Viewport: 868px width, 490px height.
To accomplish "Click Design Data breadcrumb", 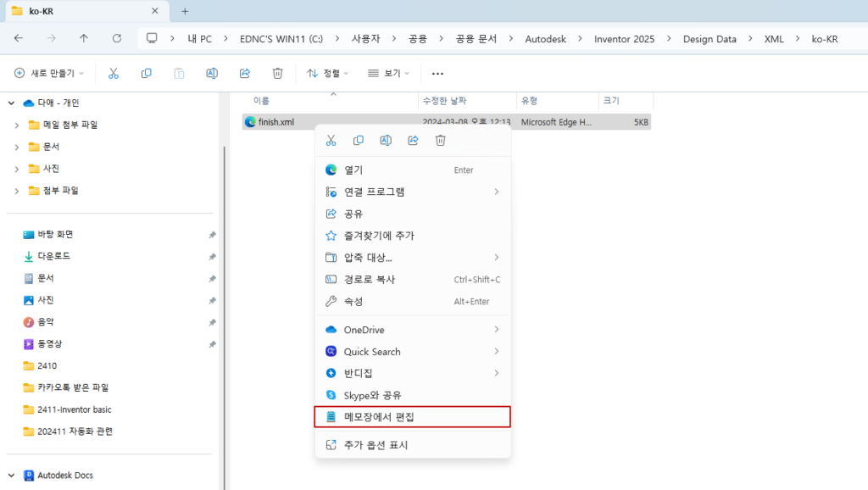I will [x=709, y=39].
